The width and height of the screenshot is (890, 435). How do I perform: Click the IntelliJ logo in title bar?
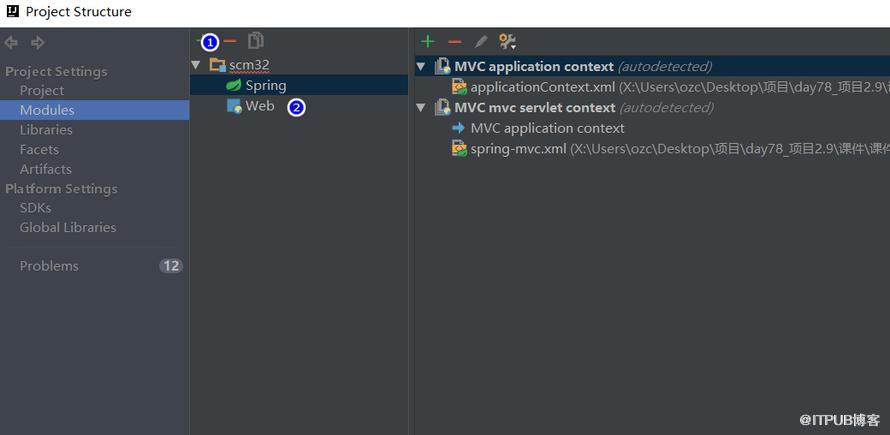point(12,11)
